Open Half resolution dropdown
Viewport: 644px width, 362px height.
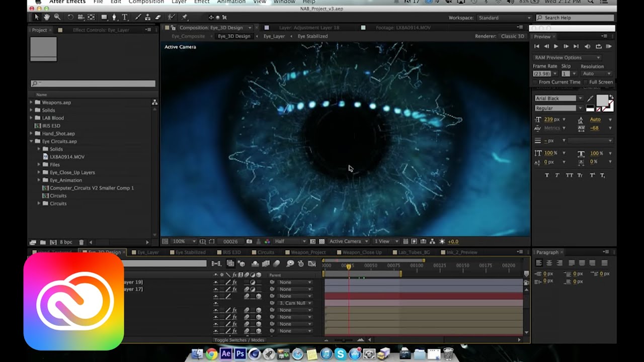click(289, 241)
